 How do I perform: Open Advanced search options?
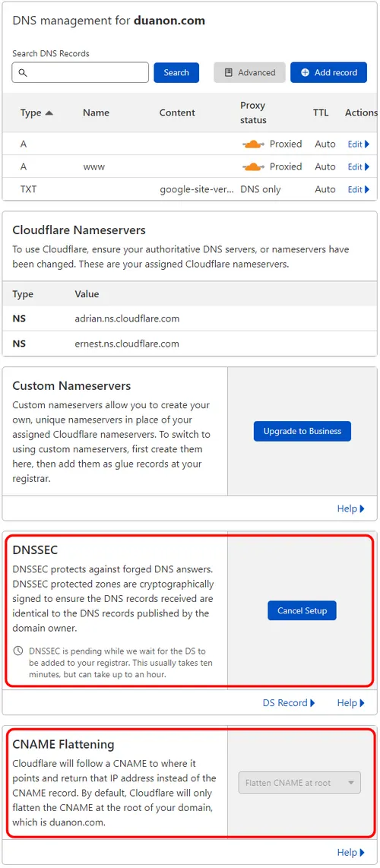pos(249,72)
